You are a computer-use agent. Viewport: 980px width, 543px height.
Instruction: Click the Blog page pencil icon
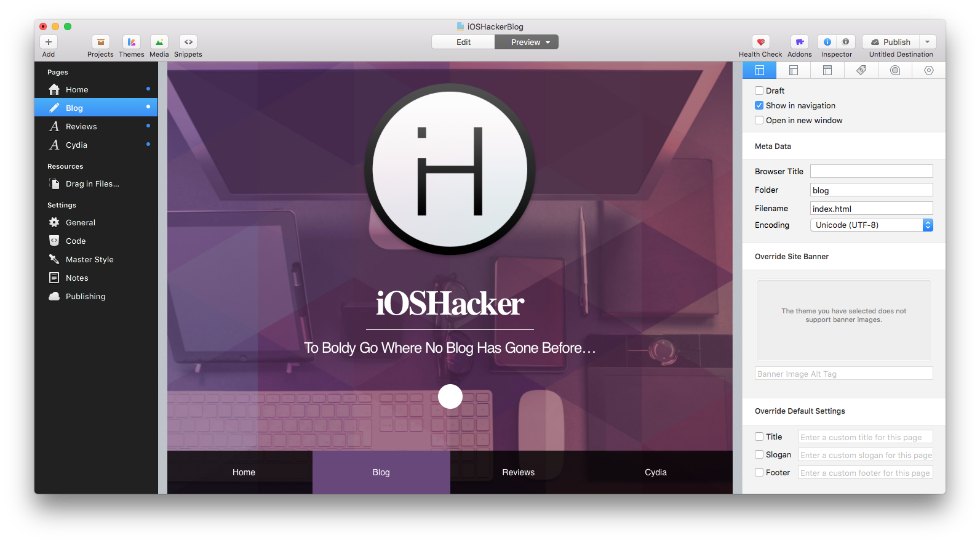point(54,108)
